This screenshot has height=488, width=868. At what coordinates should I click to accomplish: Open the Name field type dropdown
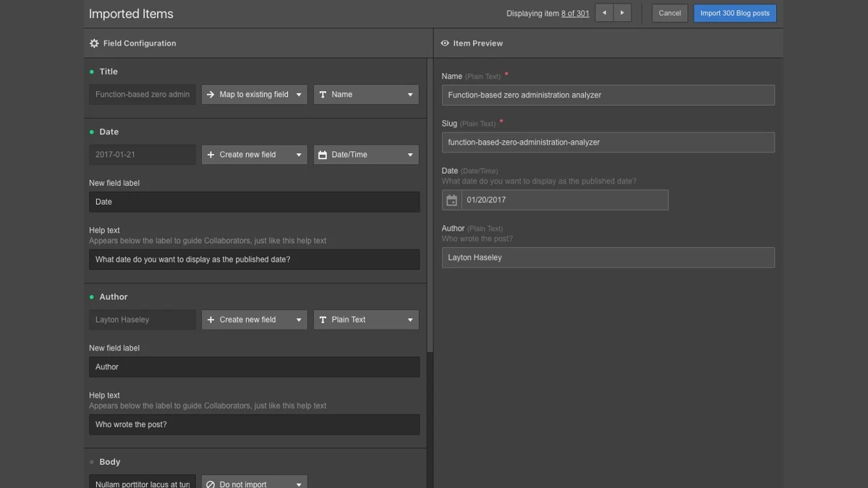366,95
